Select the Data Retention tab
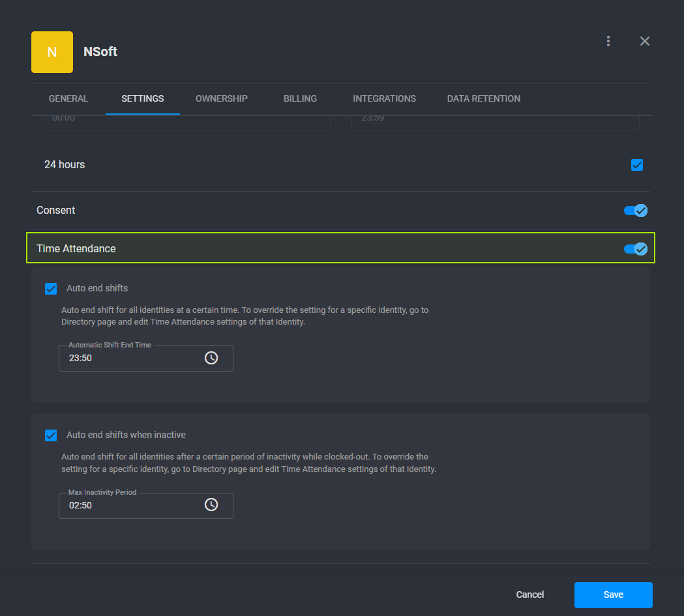 point(483,98)
